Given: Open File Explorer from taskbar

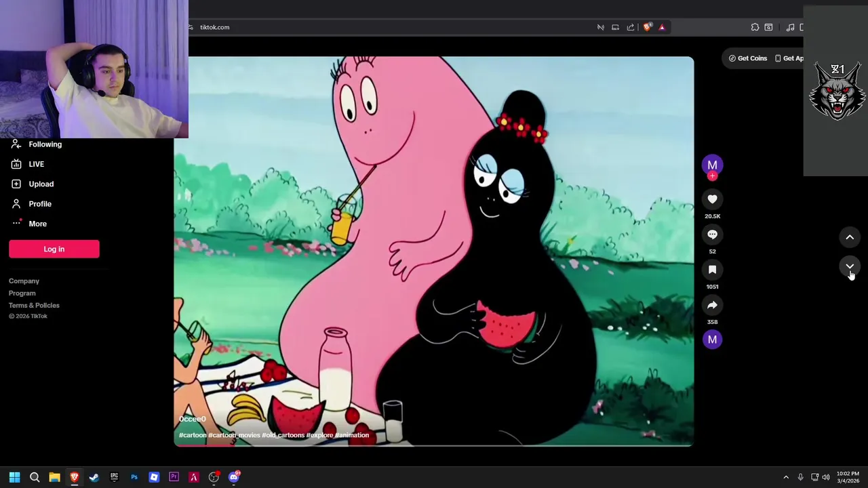Looking at the screenshot, I should [54, 477].
